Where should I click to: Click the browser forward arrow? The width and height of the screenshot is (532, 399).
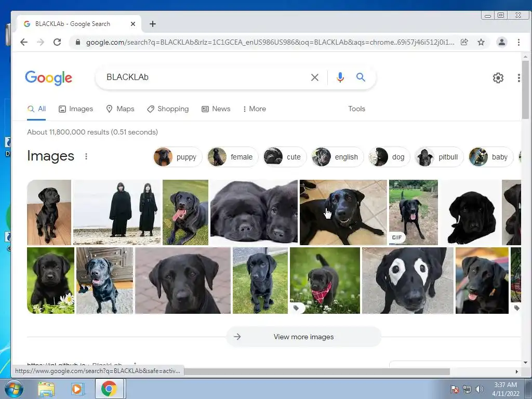click(x=41, y=42)
